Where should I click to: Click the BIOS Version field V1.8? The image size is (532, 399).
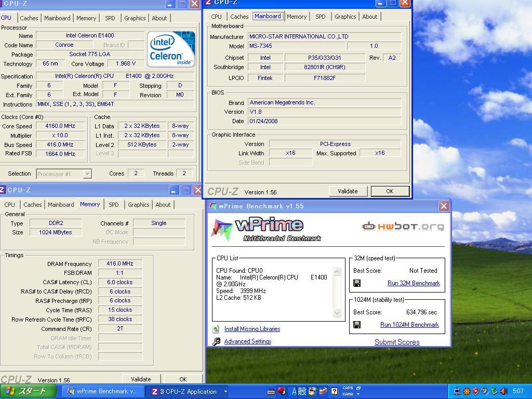[x=324, y=112]
